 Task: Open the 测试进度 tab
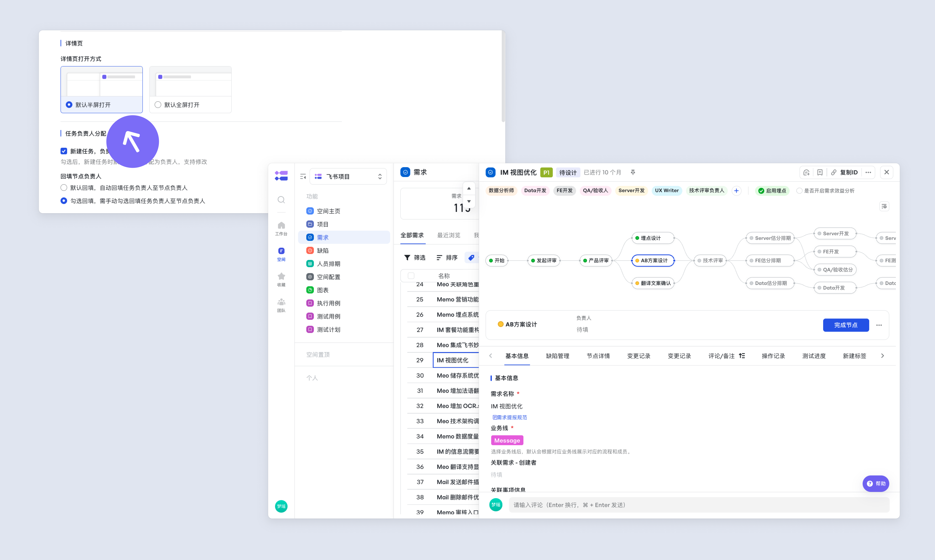(814, 356)
